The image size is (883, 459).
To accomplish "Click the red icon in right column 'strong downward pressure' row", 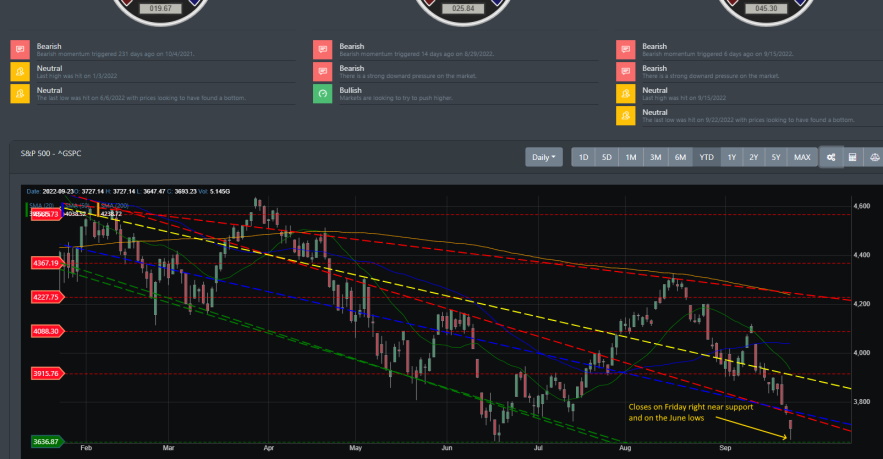I will point(626,72).
